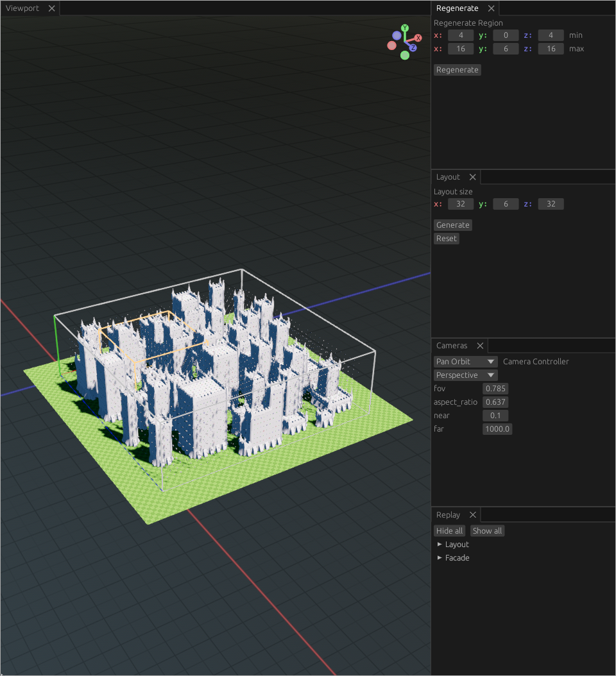Screen dimensions: 616x676
Task: Click the Regenerate button
Action: click(x=458, y=70)
